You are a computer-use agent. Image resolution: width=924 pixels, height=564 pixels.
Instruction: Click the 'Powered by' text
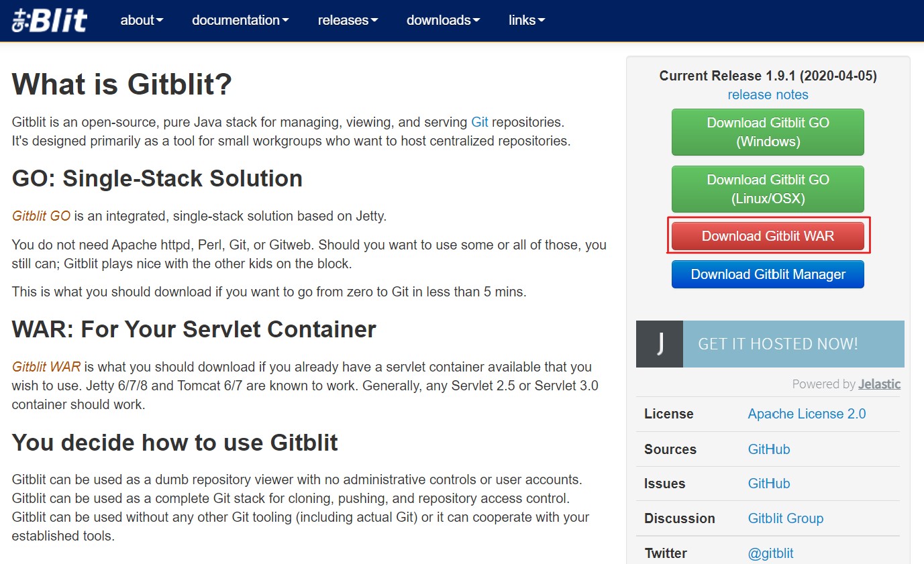[823, 384]
